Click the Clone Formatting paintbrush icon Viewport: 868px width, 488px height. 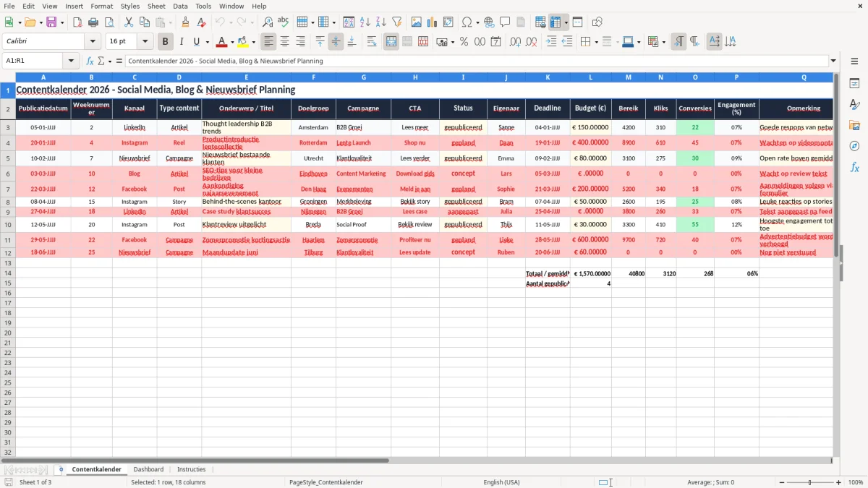coord(185,22)
